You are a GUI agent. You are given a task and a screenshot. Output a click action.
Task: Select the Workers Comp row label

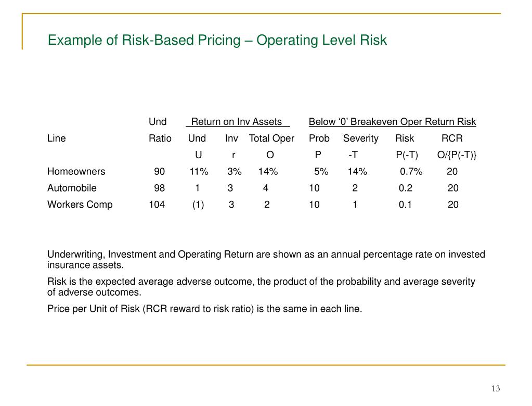click(x=80, y=205)
